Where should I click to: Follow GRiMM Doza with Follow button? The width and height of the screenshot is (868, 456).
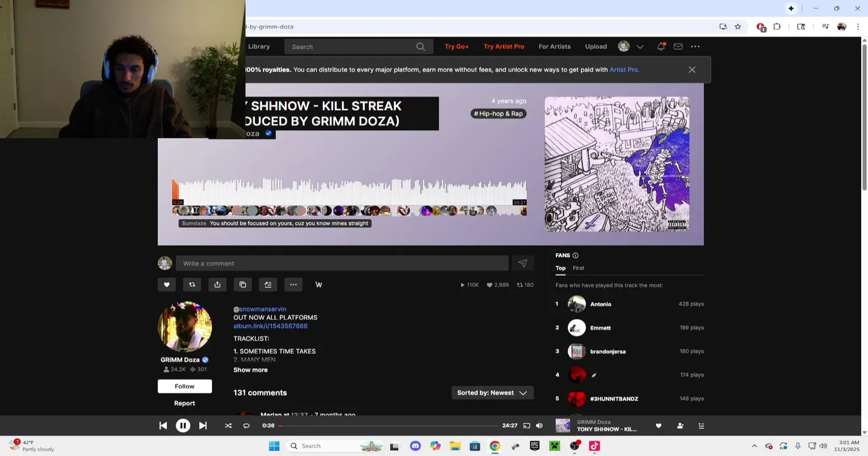coord(185,386)
